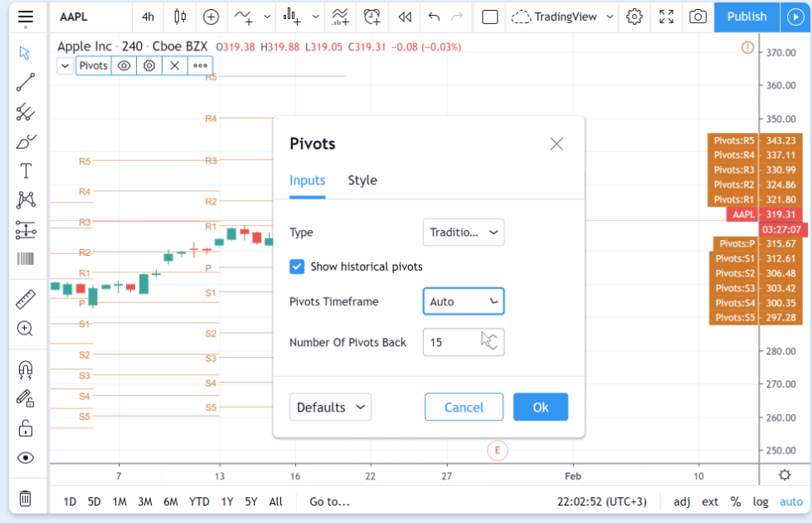Open the financials bar chart icon
This screenshot has height=523, width=812.
(x=292, y=17)
